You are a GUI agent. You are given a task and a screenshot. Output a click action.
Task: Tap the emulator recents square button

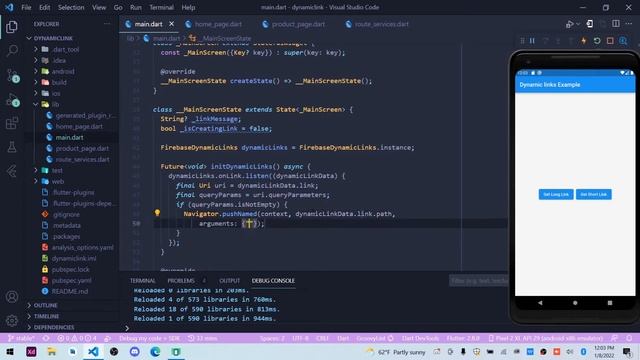[x=610, y=303]
